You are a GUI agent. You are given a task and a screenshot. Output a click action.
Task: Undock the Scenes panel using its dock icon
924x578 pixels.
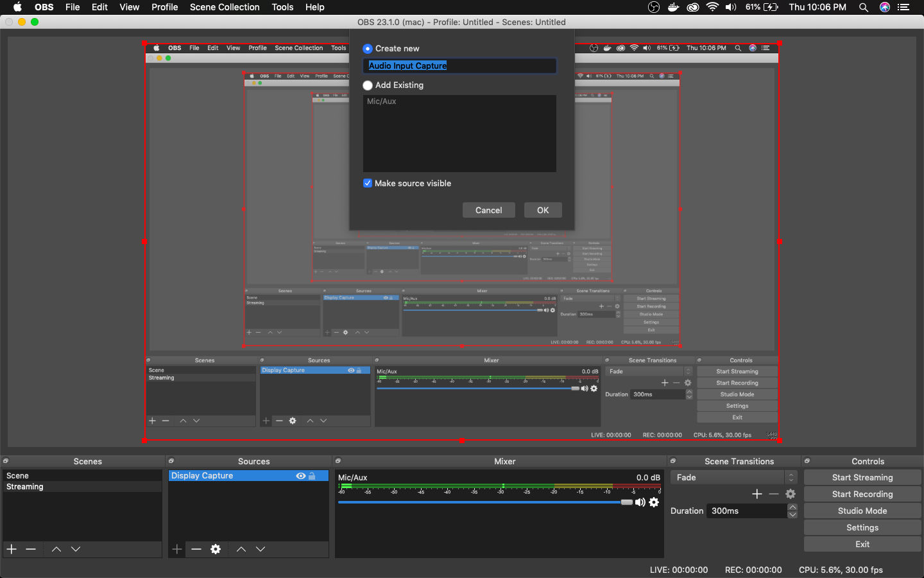click(6, 461)
